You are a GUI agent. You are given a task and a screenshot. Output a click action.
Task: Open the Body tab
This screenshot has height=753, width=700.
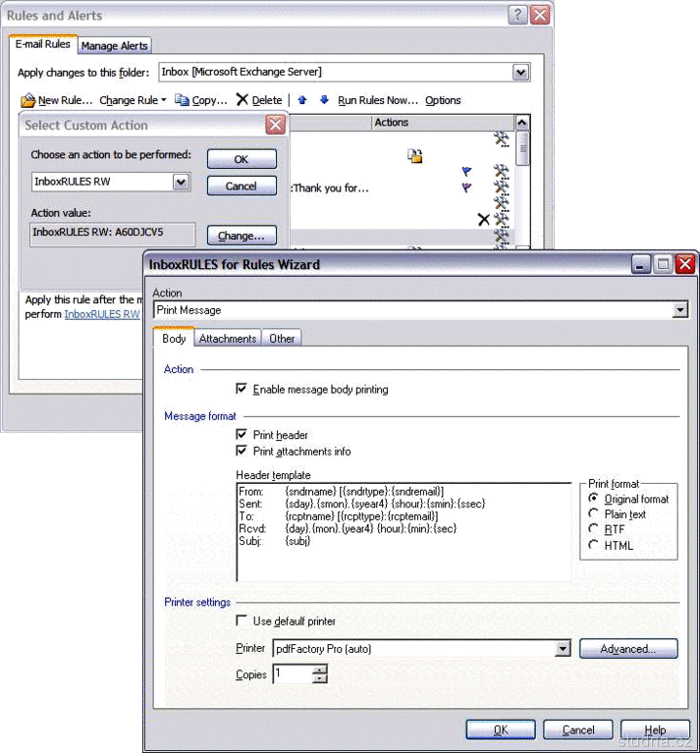tap(174, 338)
